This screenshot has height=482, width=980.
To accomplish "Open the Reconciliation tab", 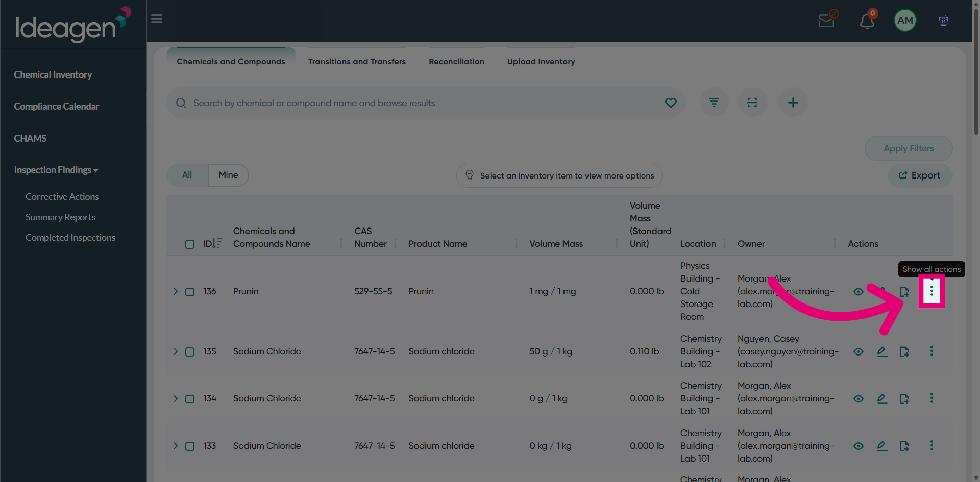I will click(x=456, y=61).
